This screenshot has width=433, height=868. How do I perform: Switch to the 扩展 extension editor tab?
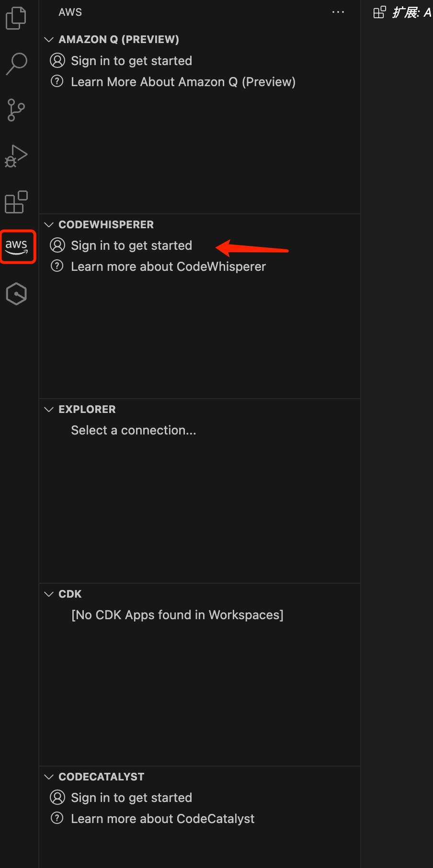pyautogui.click(x=403, y=12)
